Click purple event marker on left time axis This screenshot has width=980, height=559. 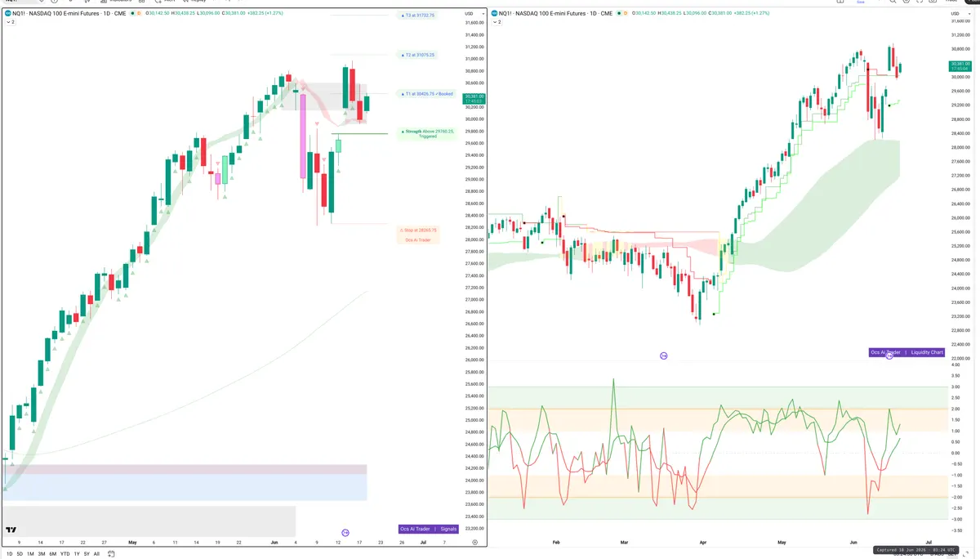tap(345, 533)
